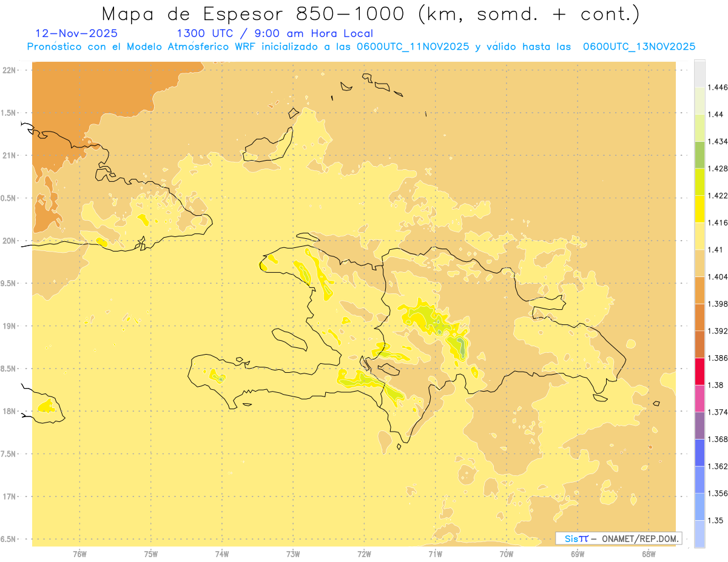The image size is (728, 562).
Task: Click the legend value '1.356'
Action: pos(719,493)
